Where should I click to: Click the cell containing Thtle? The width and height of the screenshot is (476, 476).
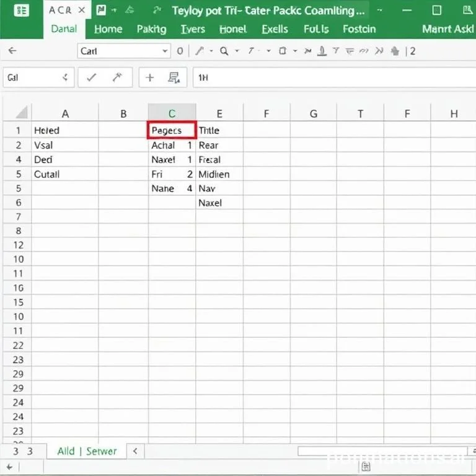point(219,130)
